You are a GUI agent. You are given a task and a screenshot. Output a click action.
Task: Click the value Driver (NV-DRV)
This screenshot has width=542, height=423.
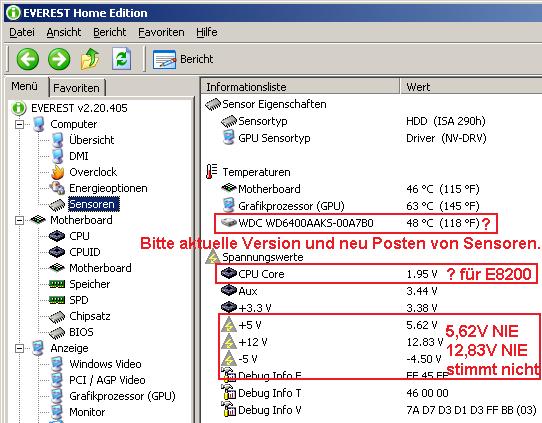(x=446, y=138)
